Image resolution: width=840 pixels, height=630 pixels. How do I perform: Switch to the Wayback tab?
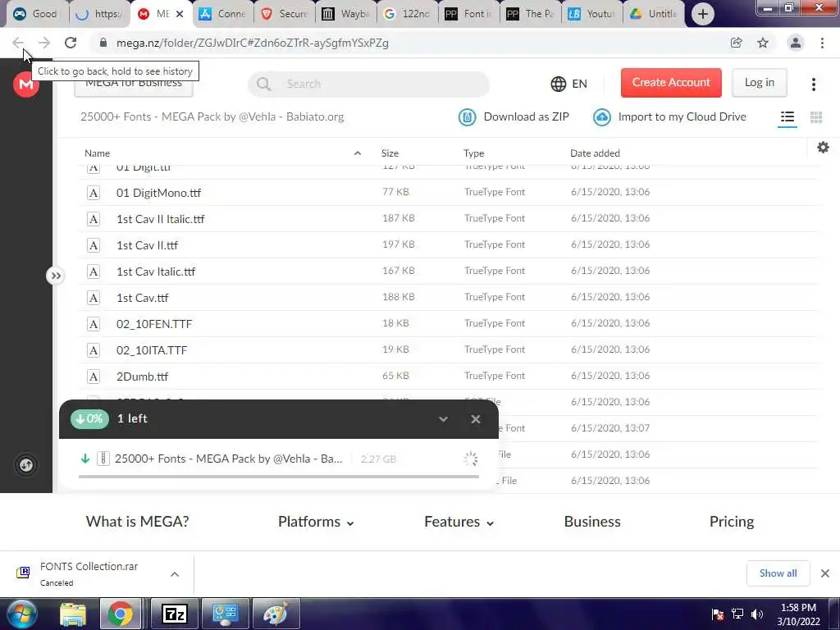click(345, 14)
